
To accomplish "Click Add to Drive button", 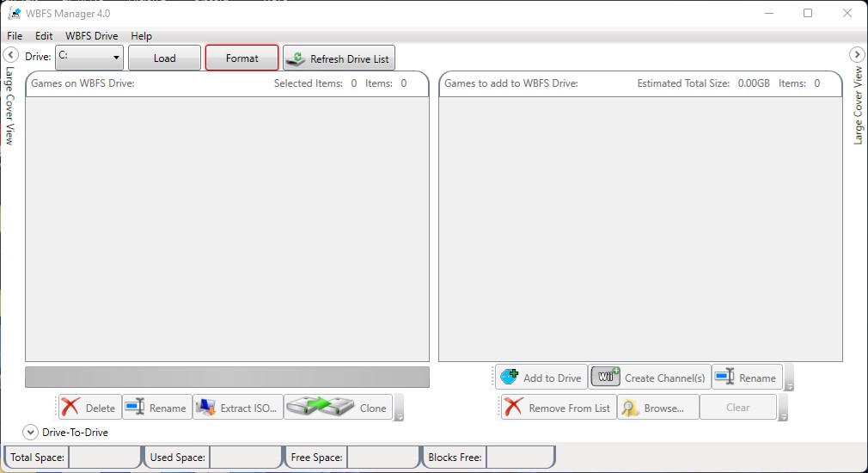I will pyautogui.click(x=541, y=378).
